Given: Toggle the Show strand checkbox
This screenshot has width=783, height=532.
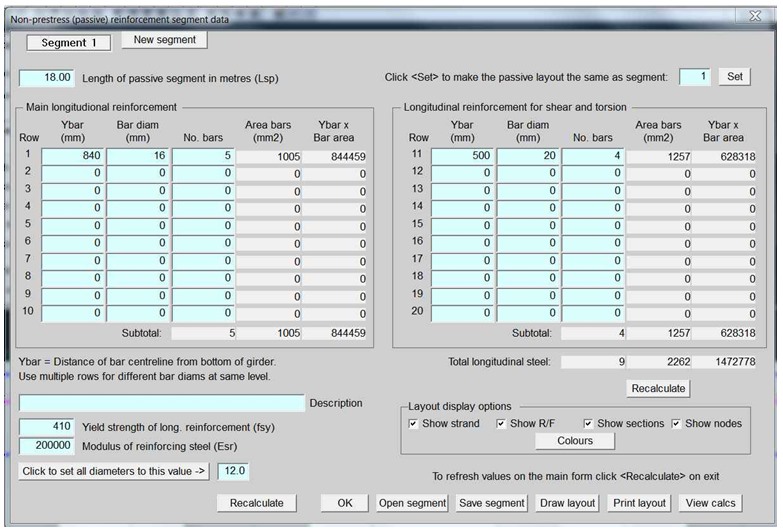Looking at the screenshot, I should coord(413,424).
